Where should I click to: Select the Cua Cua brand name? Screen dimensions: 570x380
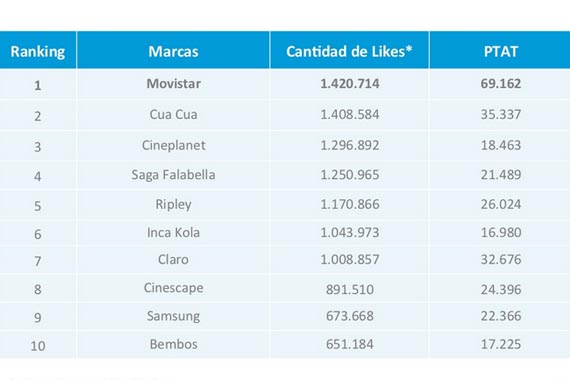(x=173, y=115)
